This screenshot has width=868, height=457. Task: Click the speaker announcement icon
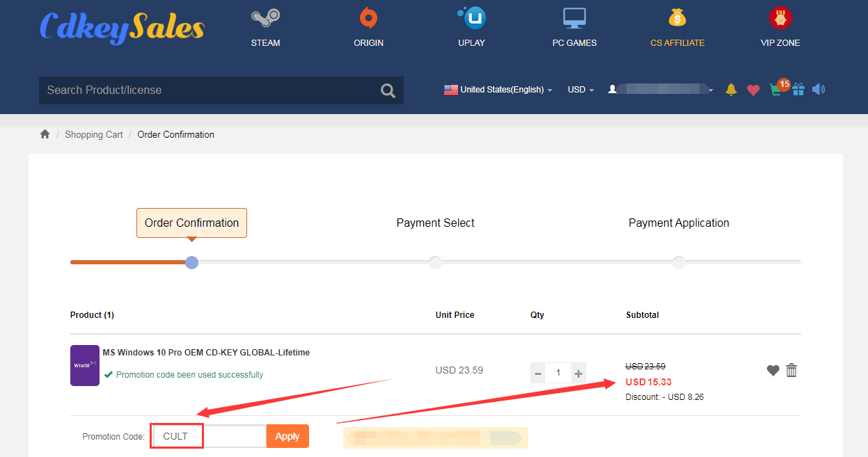pos(819,90)
